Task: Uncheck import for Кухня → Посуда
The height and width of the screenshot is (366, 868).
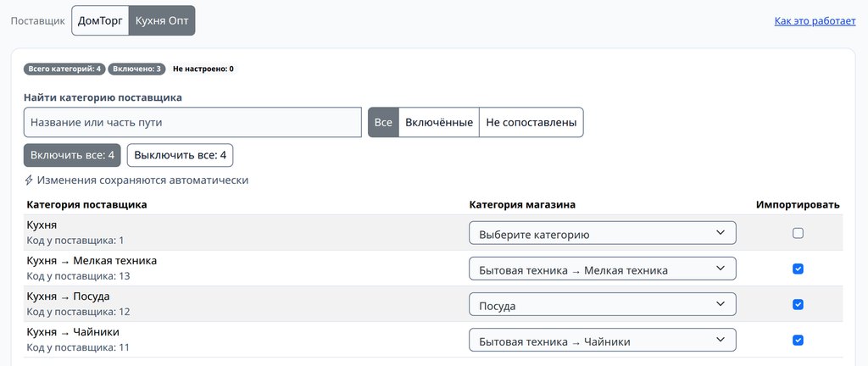Action: tap(798, 305)
